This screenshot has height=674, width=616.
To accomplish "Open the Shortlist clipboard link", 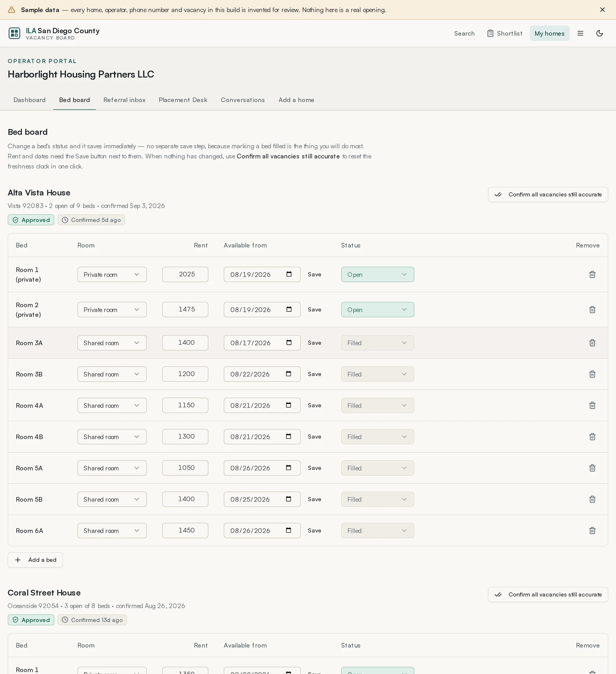I will [x=505, y=33].
